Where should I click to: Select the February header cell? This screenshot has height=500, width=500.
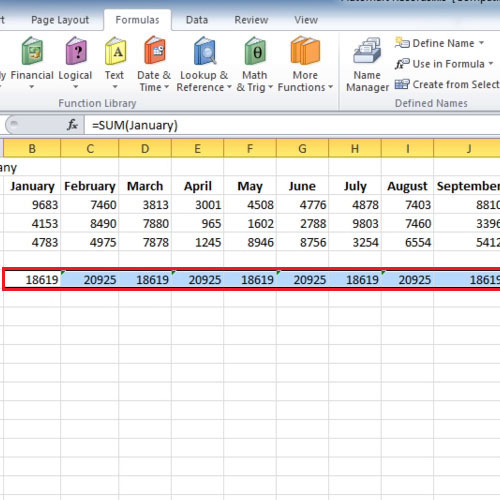click(90, 186)
